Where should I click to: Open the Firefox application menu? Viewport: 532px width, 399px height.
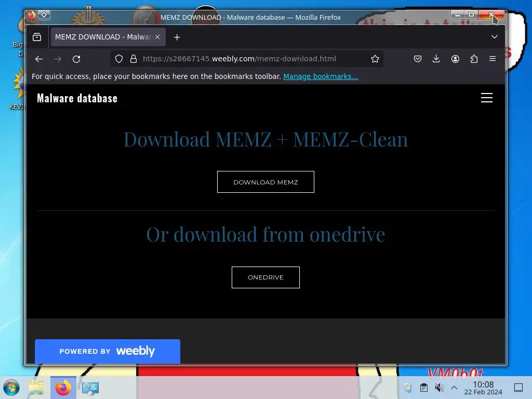pyautogui.click(x=493, y=59)
